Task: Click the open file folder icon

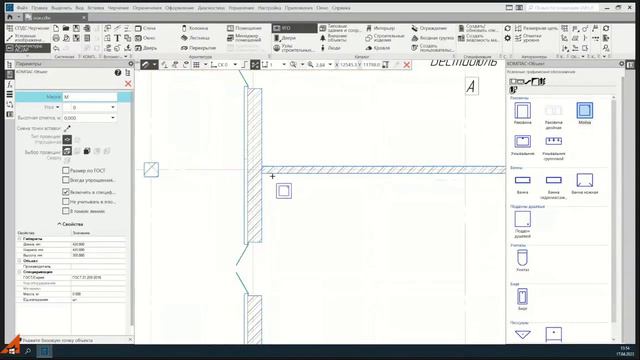Action: tap(66, 28)
